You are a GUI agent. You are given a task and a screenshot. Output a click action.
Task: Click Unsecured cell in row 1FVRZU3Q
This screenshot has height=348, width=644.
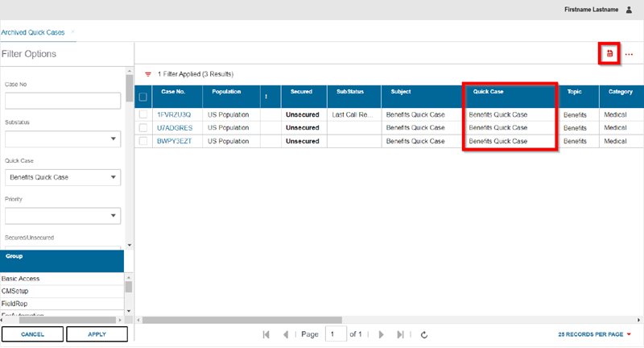click(303, 114)
